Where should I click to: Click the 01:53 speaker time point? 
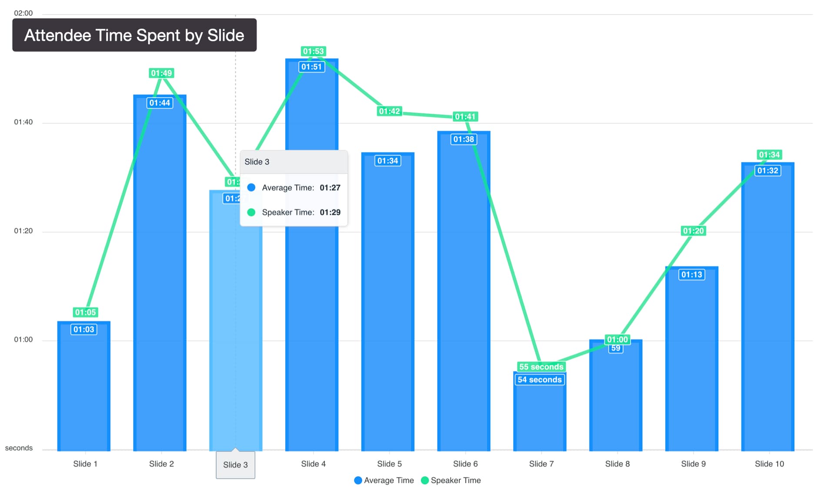point(313,51)
